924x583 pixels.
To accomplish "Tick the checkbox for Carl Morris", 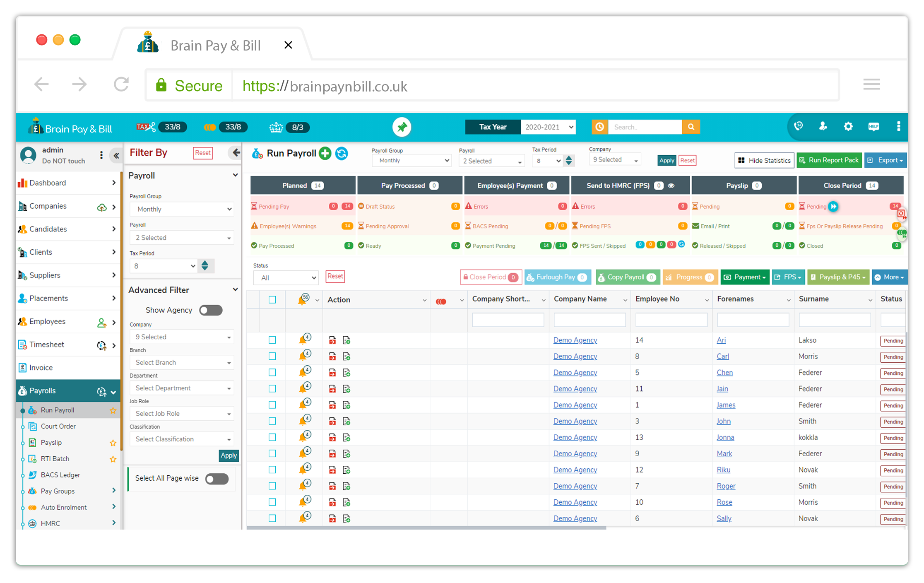I will [x=272, y=356].
